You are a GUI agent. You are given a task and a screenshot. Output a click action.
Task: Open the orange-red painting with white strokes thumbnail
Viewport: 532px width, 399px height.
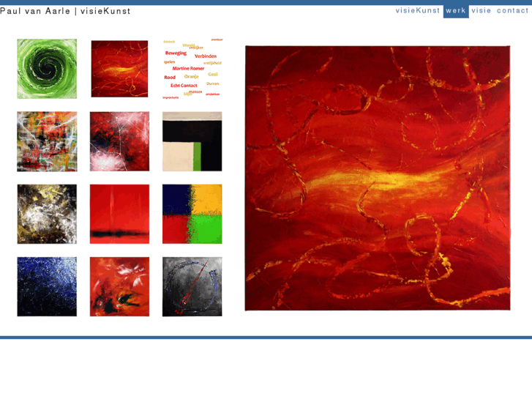119,286
